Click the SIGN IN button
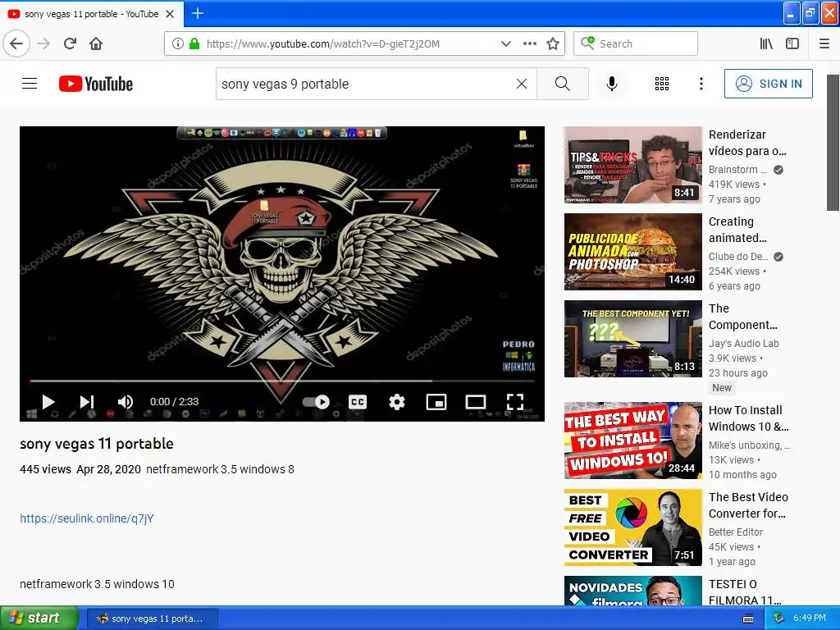 point(768,84)
